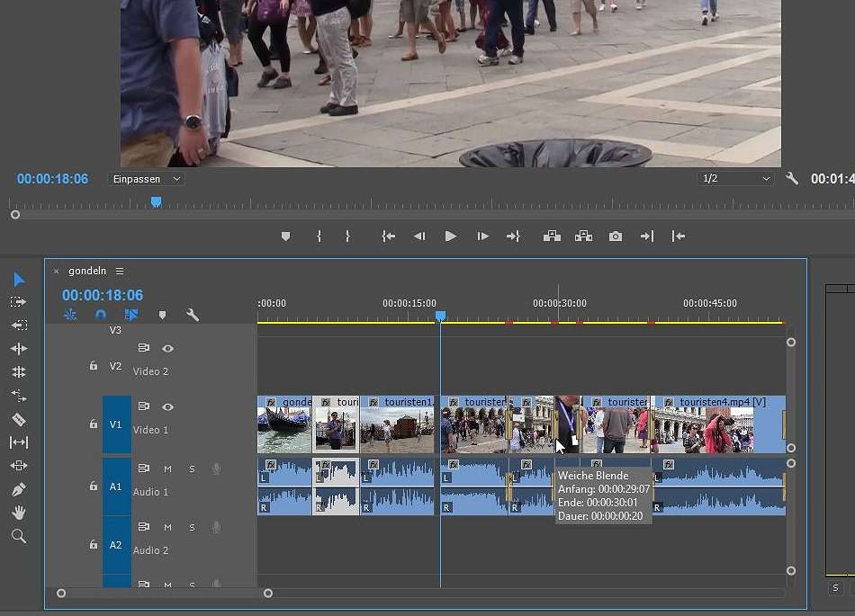This screenshot has width=855, height=616.
Task: Toggle snapping with the magnet icon
Action: [100, 315]
